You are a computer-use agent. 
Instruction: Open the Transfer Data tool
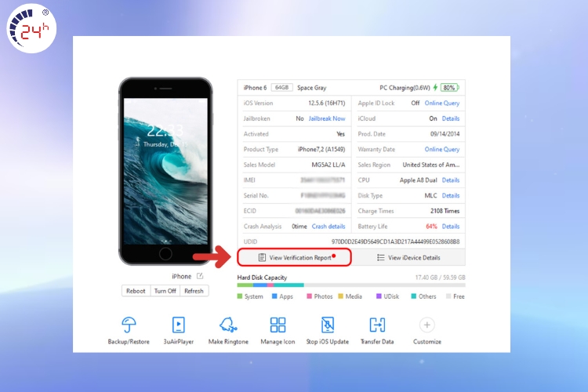(377, 325)
